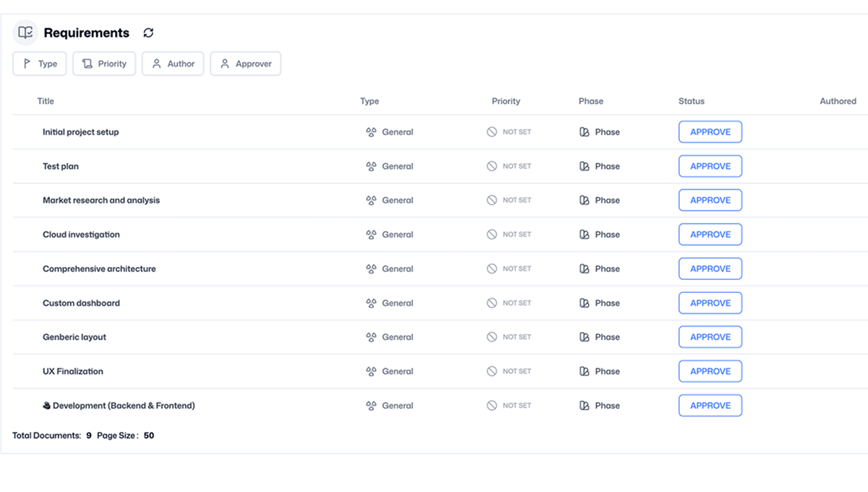Click the icon before Development (Backend & Frontend)
868x492 pixels.
pos(46,406)
